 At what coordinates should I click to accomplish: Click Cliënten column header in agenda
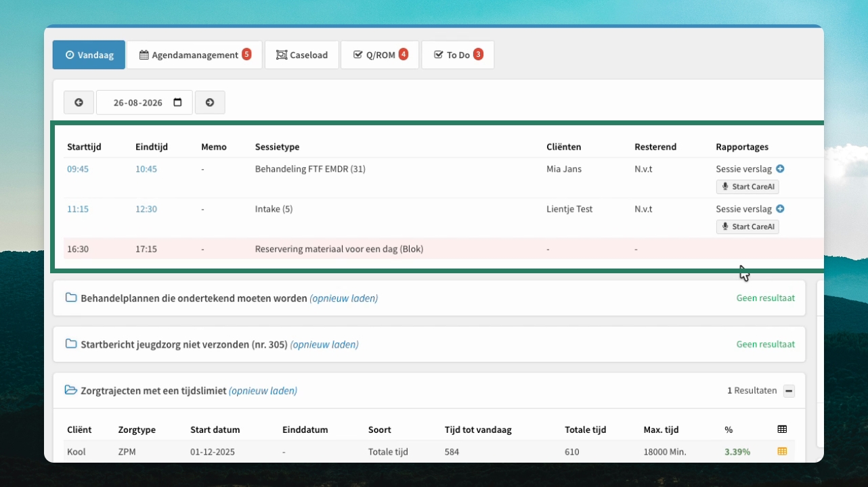click(x=564, y=147)
